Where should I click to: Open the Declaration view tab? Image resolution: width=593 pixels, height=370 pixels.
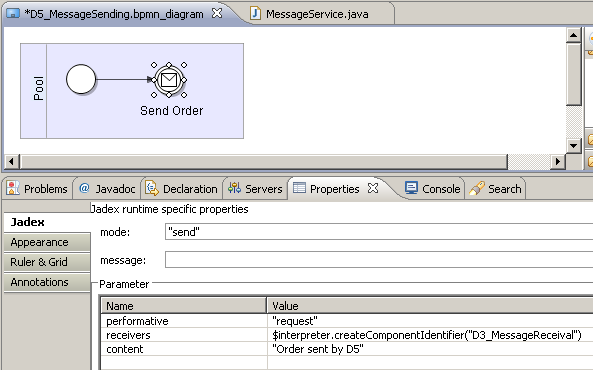pyautogui.click(x=181, y=188)
